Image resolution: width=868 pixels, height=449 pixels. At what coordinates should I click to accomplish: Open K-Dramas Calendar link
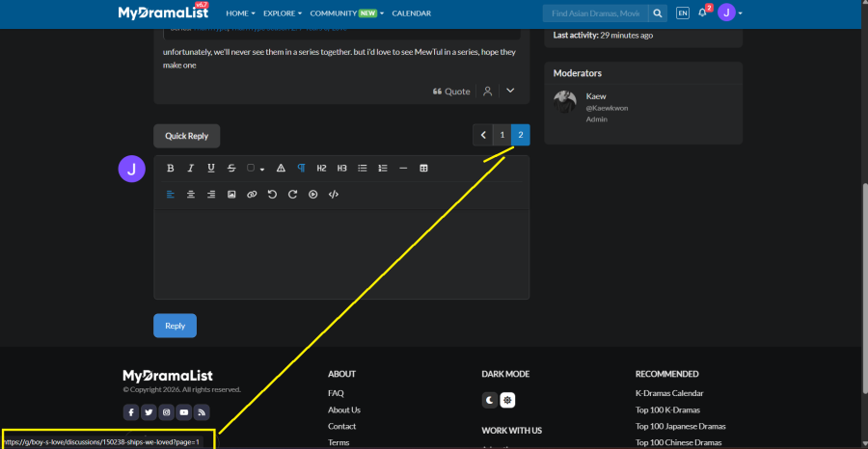point(669,393)
